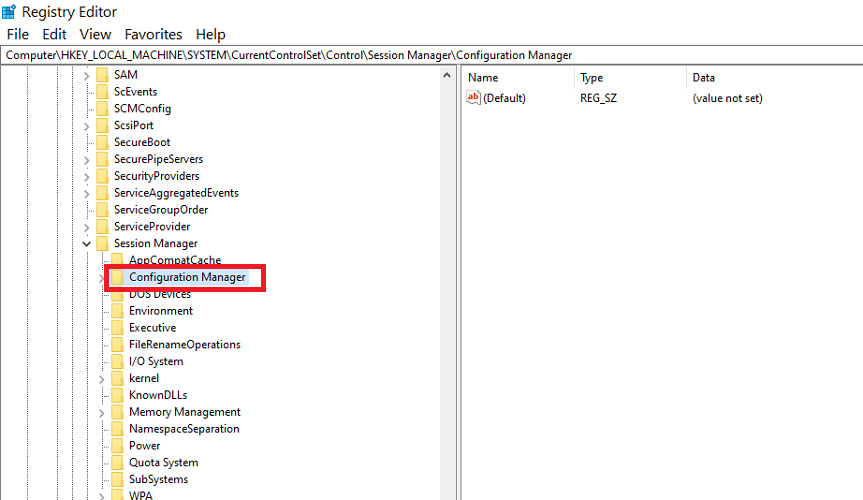Select the Executive key label

(152, 328)
